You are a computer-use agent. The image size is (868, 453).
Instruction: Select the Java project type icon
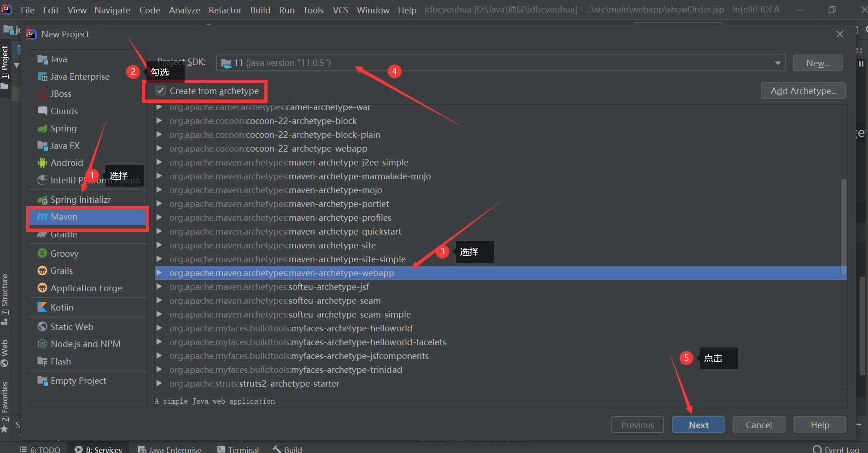[42, 59]
